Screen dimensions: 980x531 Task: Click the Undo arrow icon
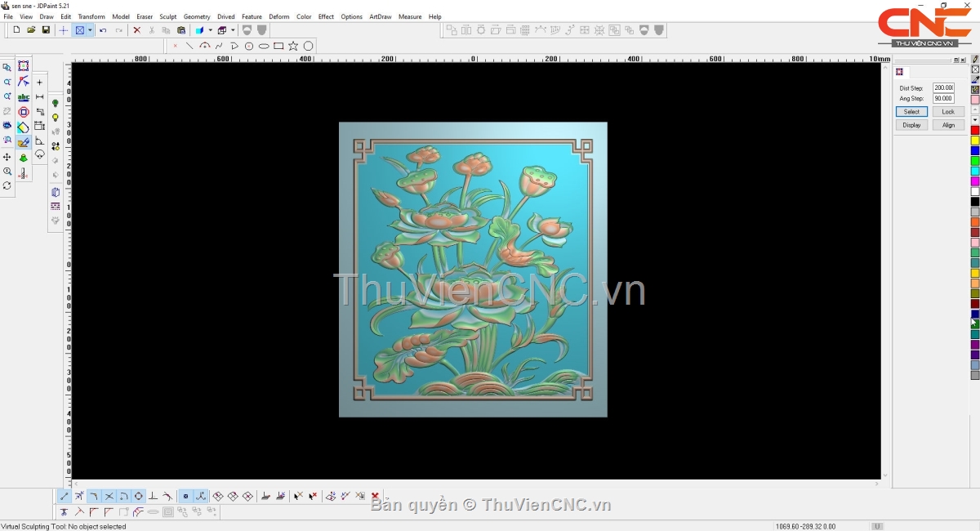coord(103,30)
